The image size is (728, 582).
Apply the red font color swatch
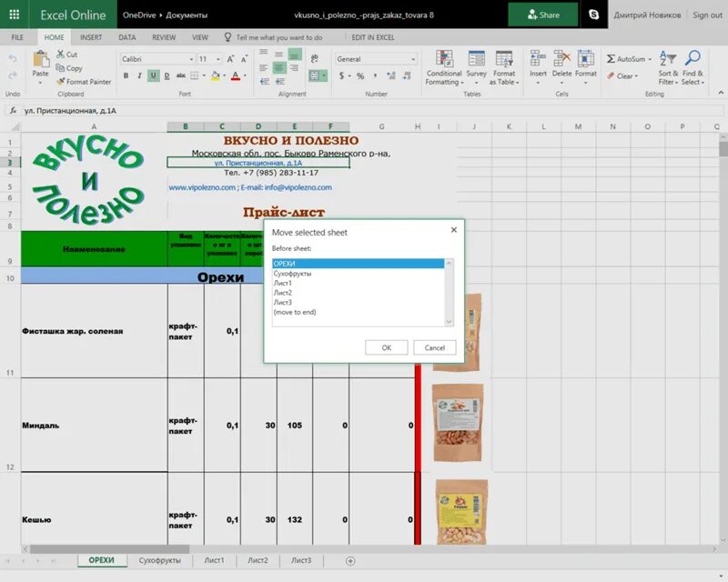(x=236, y=75)
